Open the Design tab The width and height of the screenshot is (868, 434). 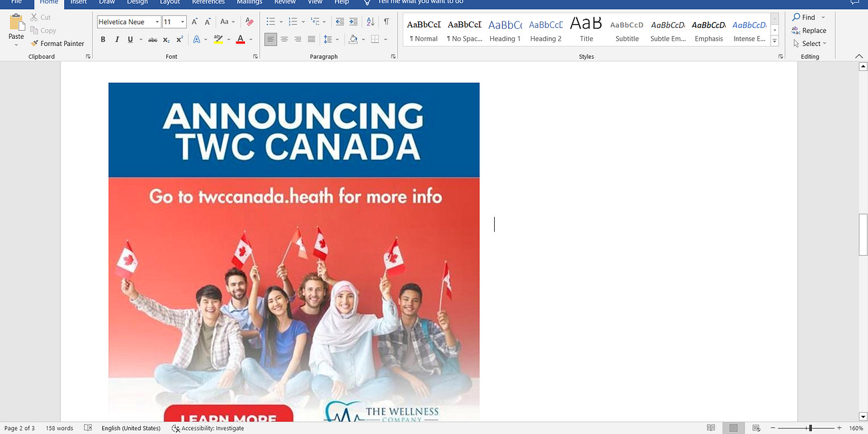[138, 2]
